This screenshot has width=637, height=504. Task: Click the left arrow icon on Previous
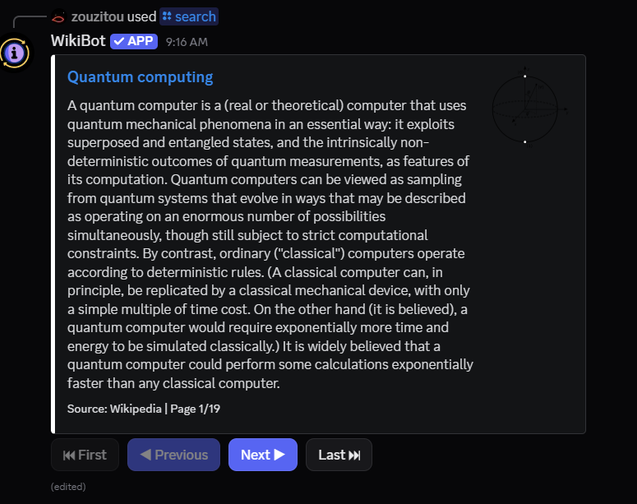pos(146,455)
